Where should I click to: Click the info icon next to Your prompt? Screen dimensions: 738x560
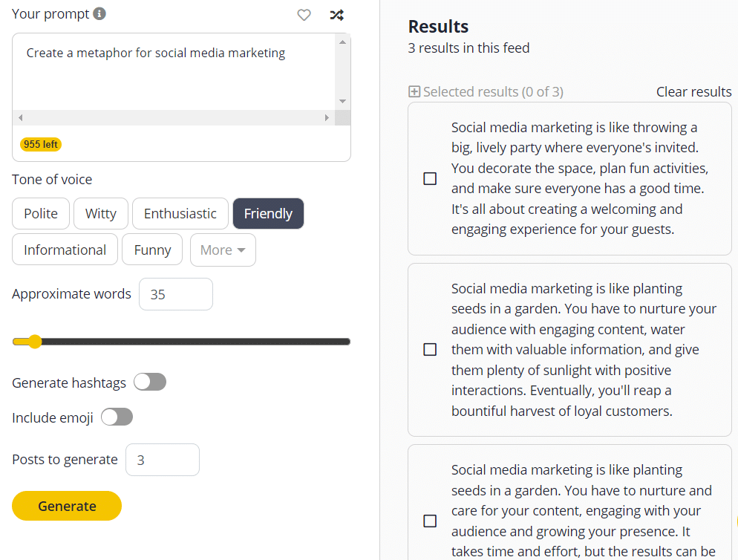[100, 13]
